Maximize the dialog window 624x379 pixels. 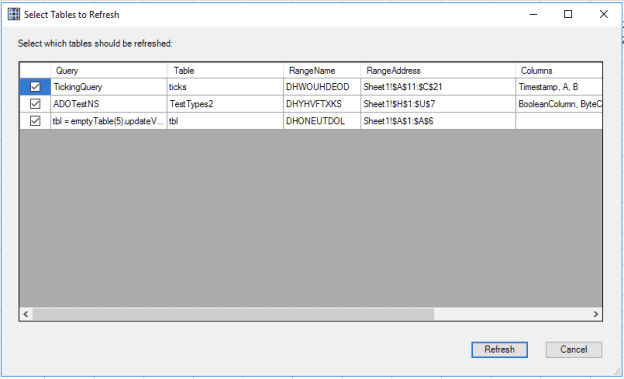click(x=568, y=14)
